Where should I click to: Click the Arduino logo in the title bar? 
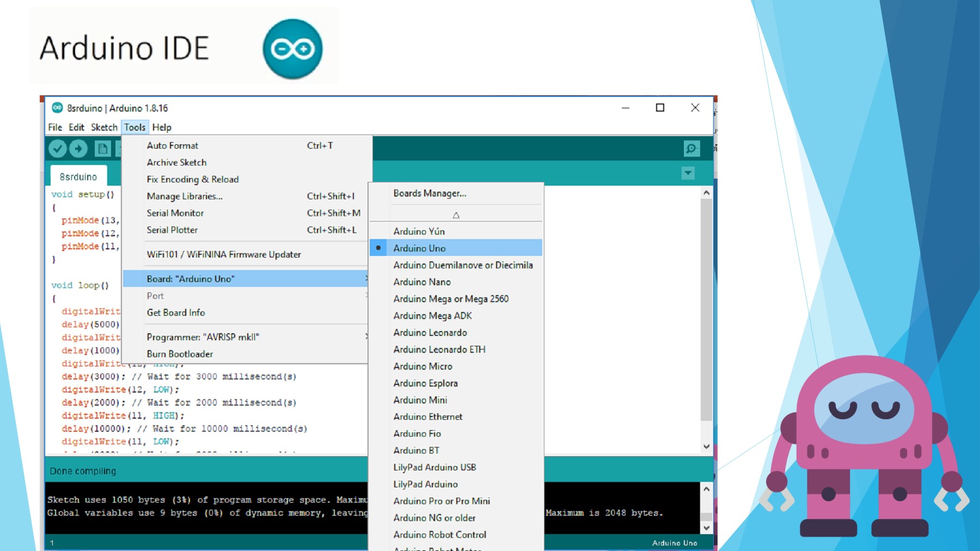[x=57, y=108]
